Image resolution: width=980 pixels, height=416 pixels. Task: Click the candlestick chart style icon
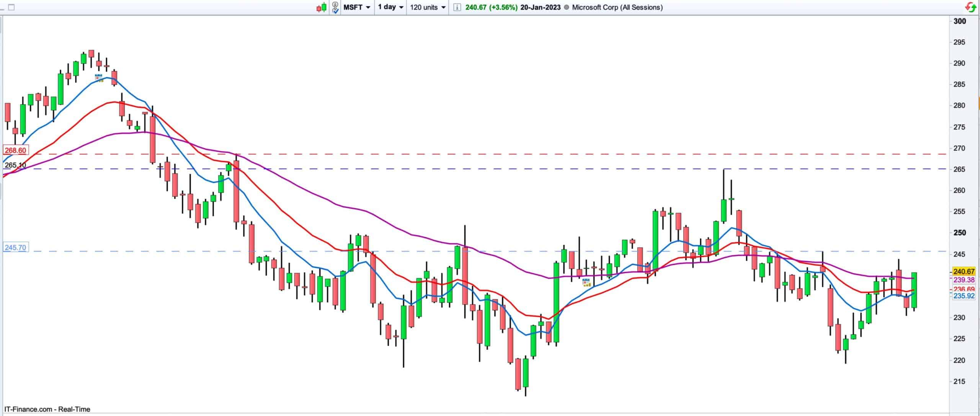click(321, 7)
